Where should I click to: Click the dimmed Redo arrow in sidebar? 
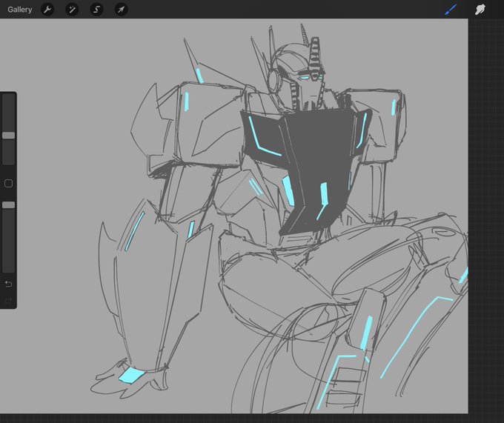pos(8,301)
